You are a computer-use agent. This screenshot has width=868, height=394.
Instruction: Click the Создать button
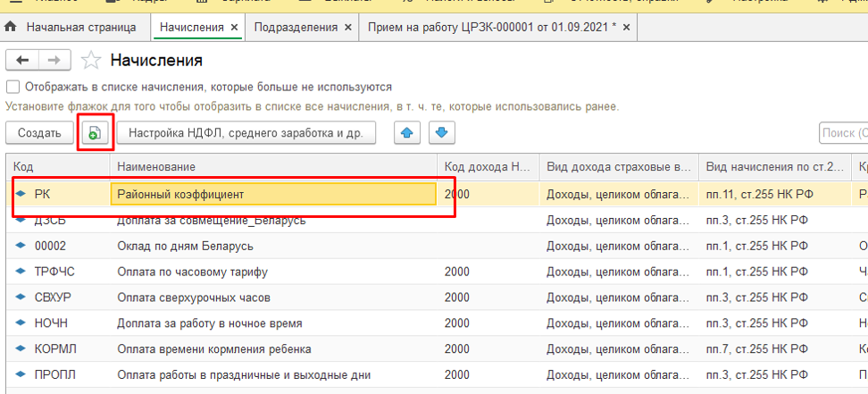[38, 133]
